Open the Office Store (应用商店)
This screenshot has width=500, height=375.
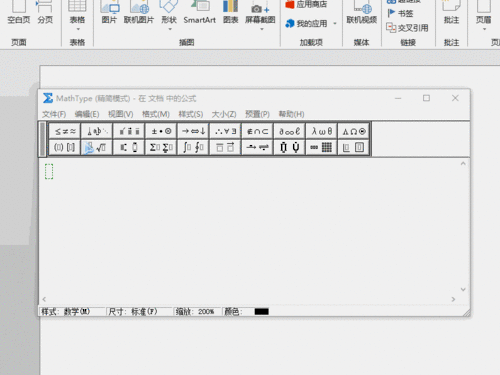pyautogui.click(x=307, y=4)
